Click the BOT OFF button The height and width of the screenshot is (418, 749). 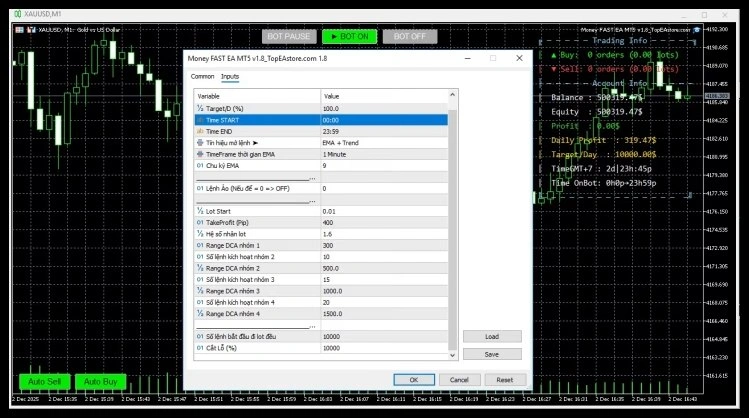click(x=410, y=36)
